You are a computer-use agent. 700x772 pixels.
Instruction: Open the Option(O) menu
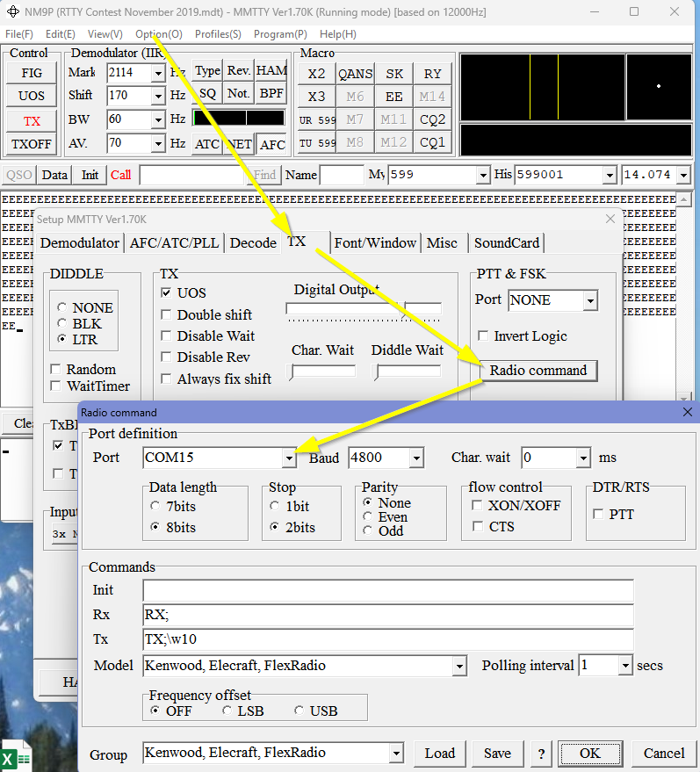(x=159, y=34)
